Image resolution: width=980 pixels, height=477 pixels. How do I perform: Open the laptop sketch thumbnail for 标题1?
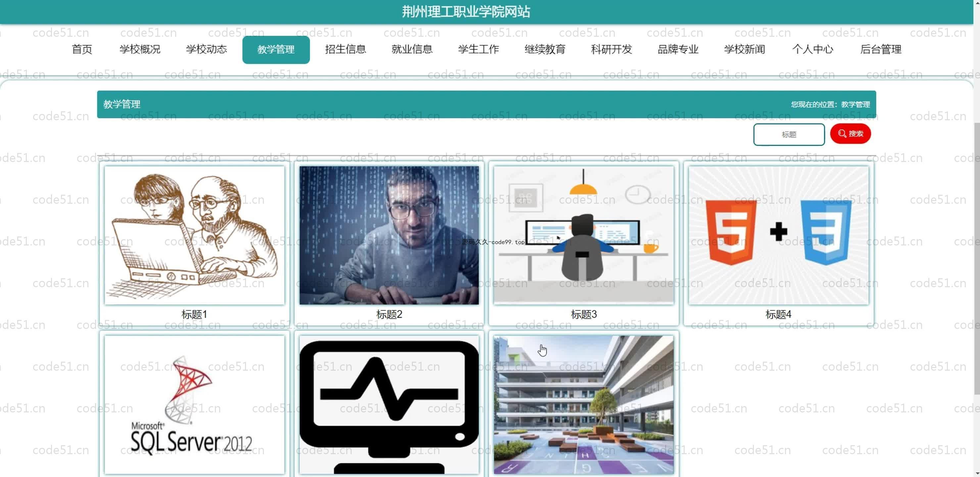(x=194, y=235)
